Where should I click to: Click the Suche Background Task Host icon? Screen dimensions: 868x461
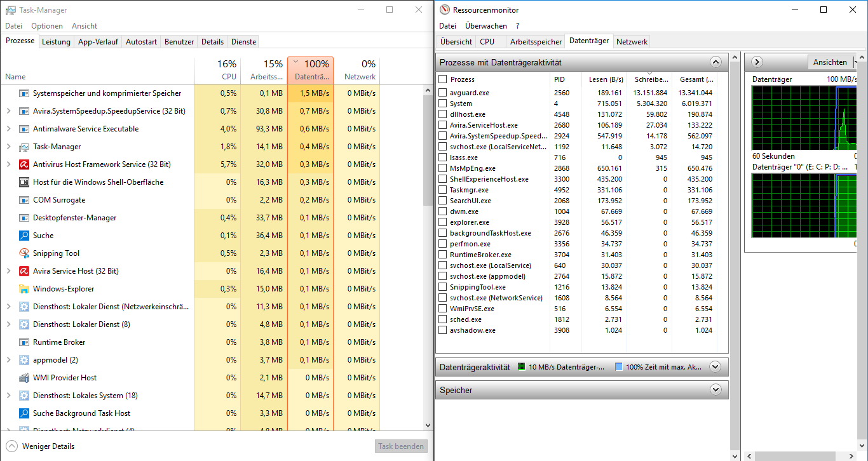(24, 413)
